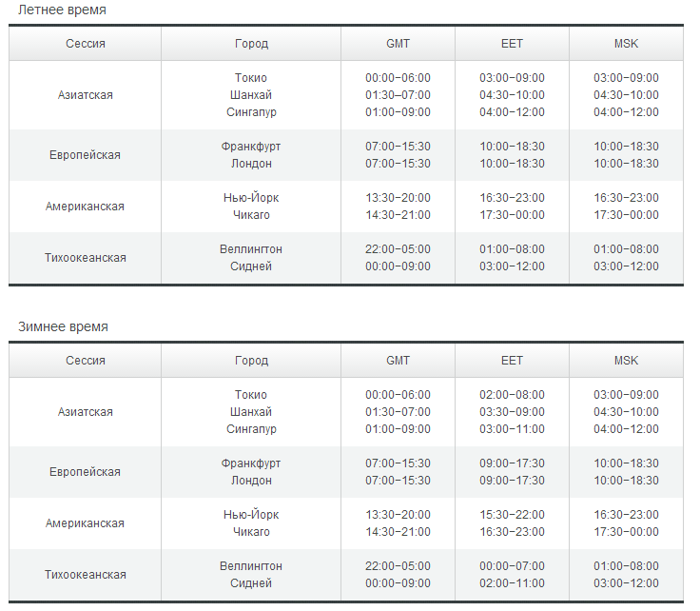Select the MSK header in winter table

[x=626, y=361]
